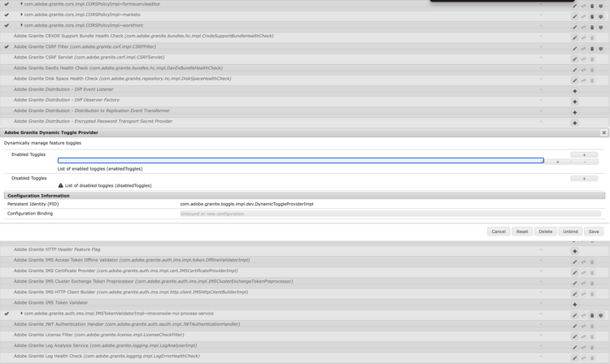Screen dimensions: 610x364
Task: Edit the CORSPolicyImpl~marketo configuration
Action: [x=574, y=16]
